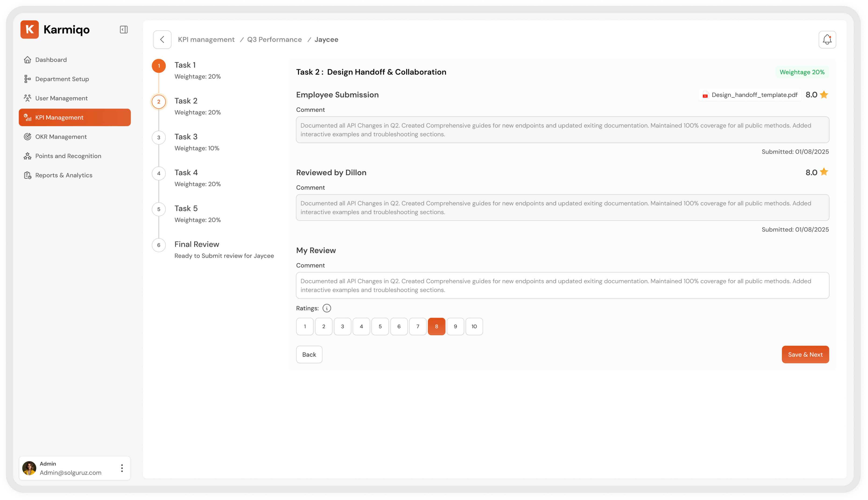Click the Department Setup hierarchy icon
Screen dimensions: 868x500
[28, 79]
